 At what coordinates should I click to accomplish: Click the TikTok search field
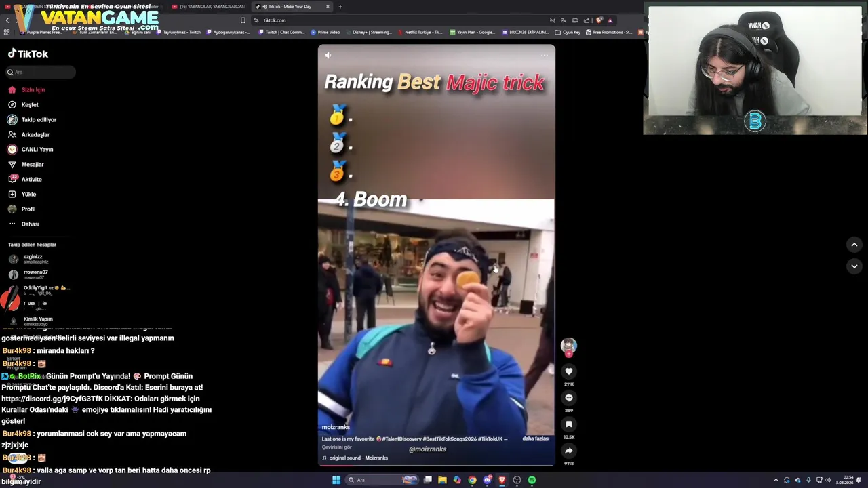(x=41, y=72)
